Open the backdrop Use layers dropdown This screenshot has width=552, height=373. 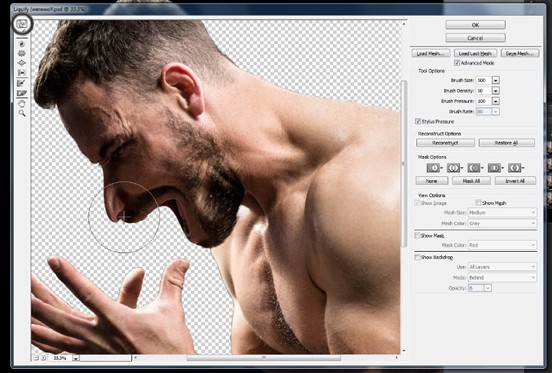(x=502, y=267)
